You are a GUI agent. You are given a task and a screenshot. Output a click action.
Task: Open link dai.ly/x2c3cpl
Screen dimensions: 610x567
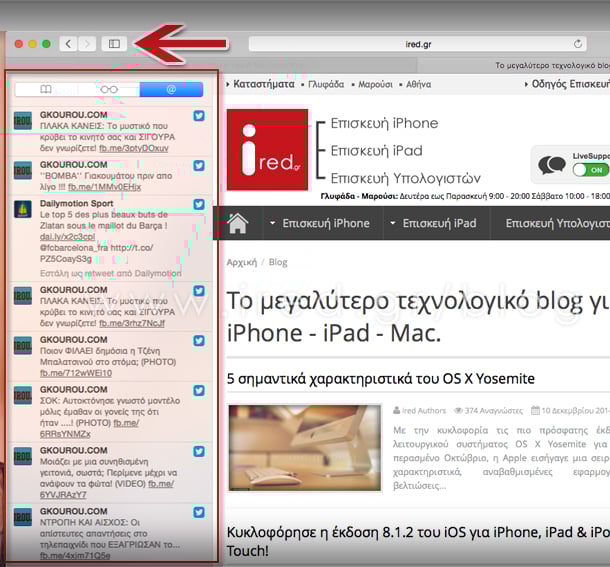click(x=67, y=237)
